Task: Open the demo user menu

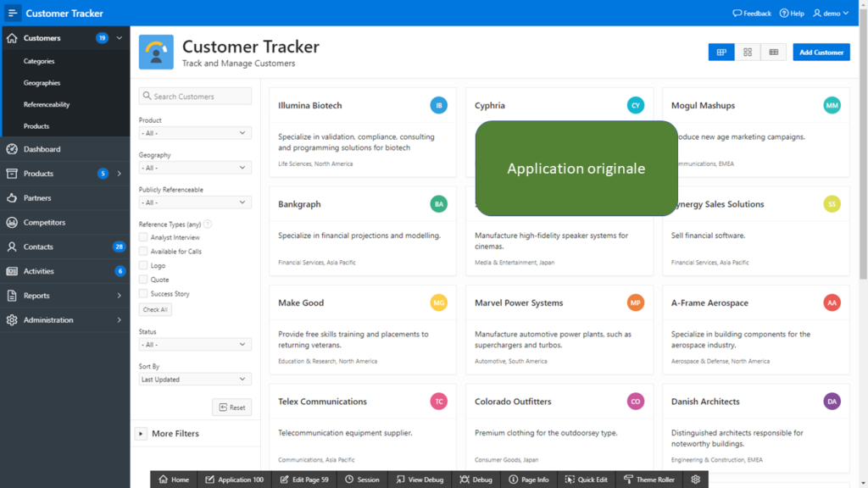Action: point(831,14)
